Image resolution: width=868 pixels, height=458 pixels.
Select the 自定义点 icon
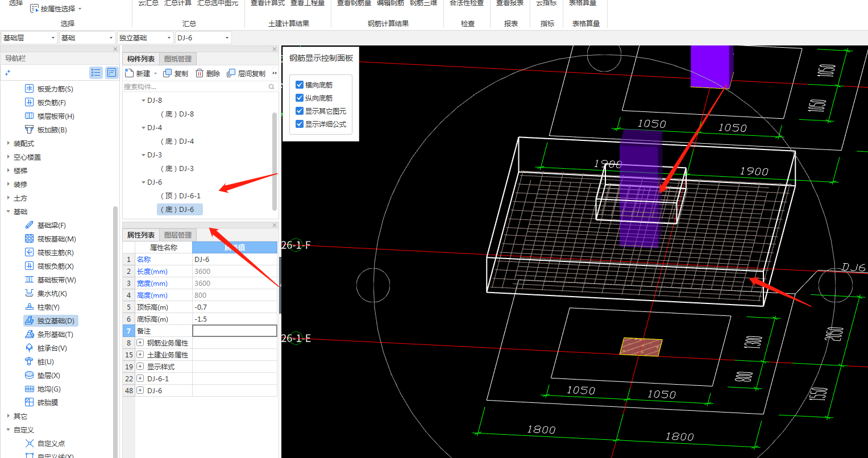pos(29,443)
